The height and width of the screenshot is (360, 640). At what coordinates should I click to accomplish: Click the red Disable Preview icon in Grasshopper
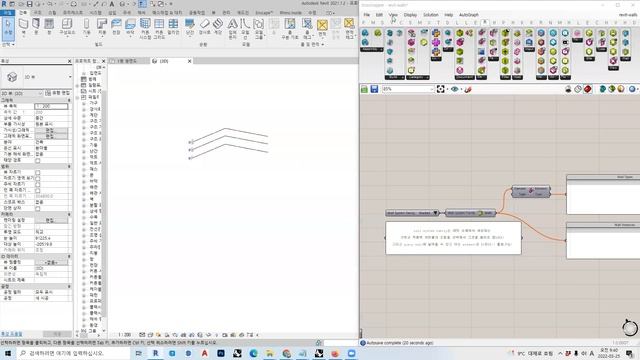coord(587,89)
